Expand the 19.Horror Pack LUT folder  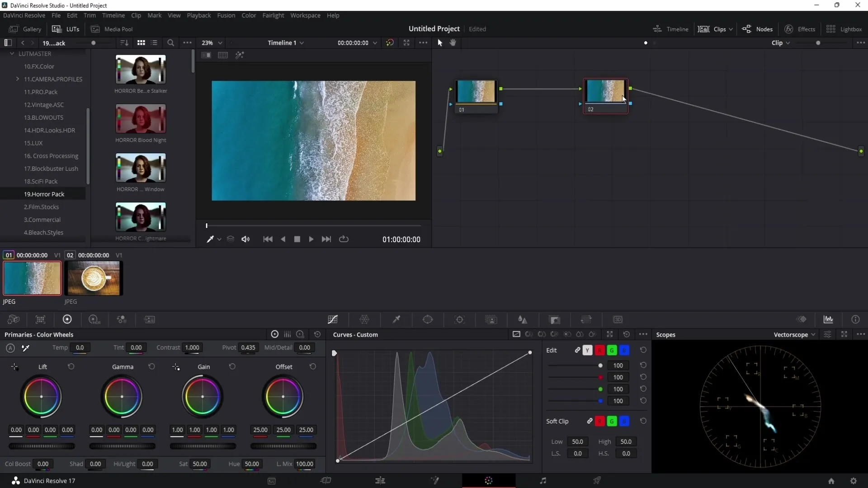pyautogui.click(x=44, y=194)
